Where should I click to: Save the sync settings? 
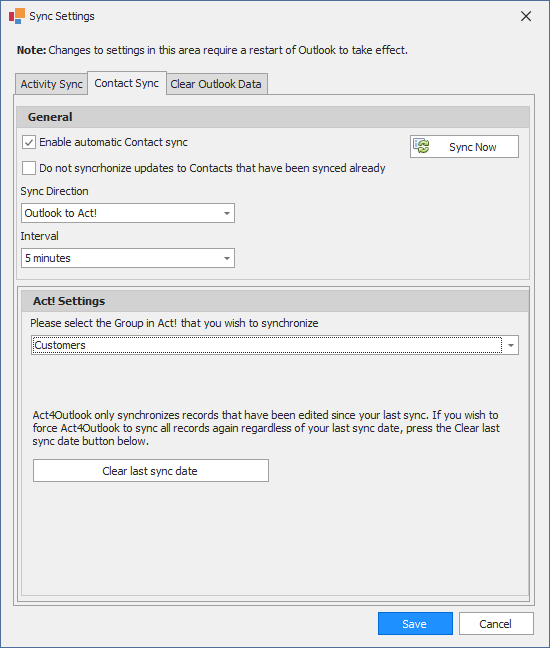[x=415, y=624]
